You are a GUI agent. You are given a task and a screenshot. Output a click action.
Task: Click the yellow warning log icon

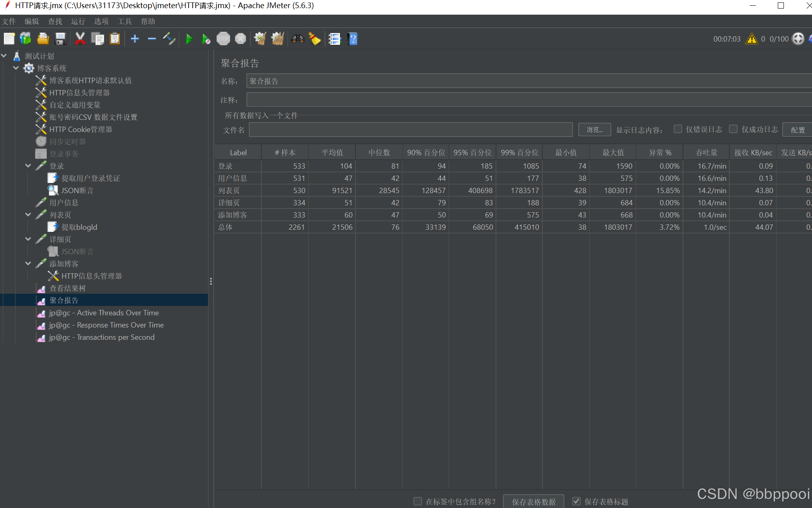[x=751, y=39]
